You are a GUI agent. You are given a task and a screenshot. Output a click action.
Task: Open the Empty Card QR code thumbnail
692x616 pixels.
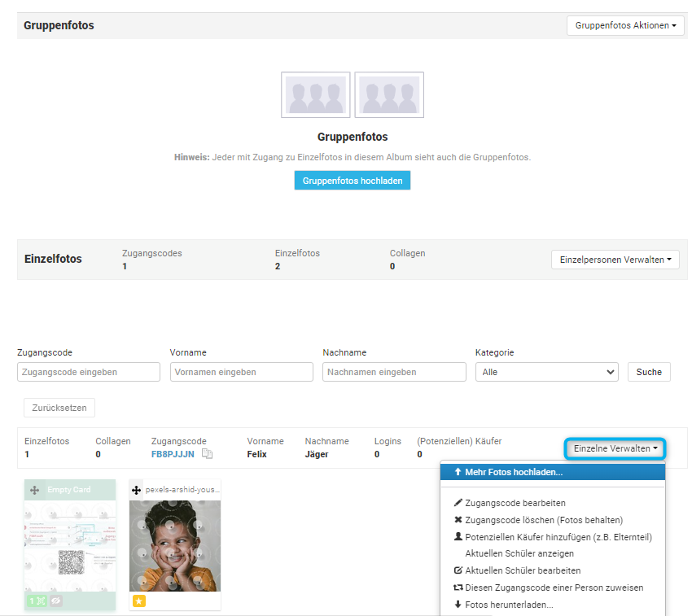click(70, 546)
